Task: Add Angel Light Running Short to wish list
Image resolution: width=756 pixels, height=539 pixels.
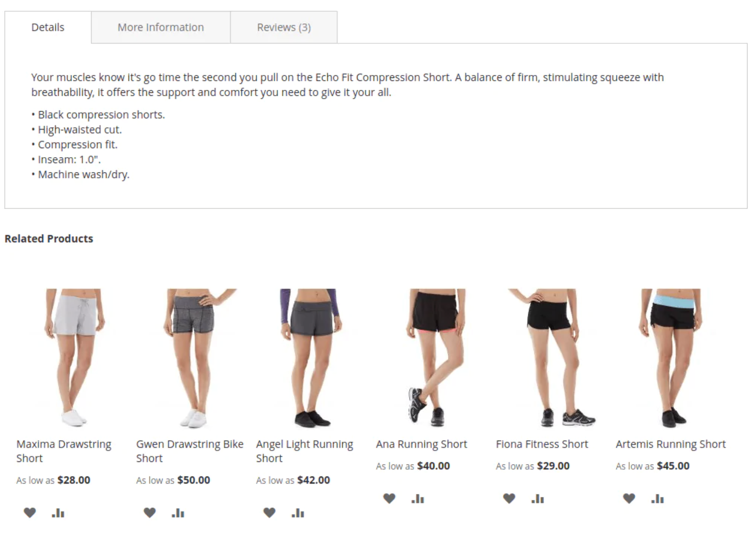Action: coord(269,513)
